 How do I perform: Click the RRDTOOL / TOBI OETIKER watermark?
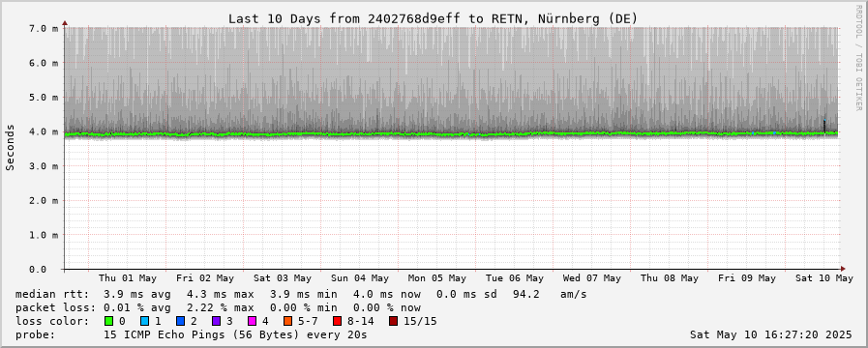tap(858, 58)
